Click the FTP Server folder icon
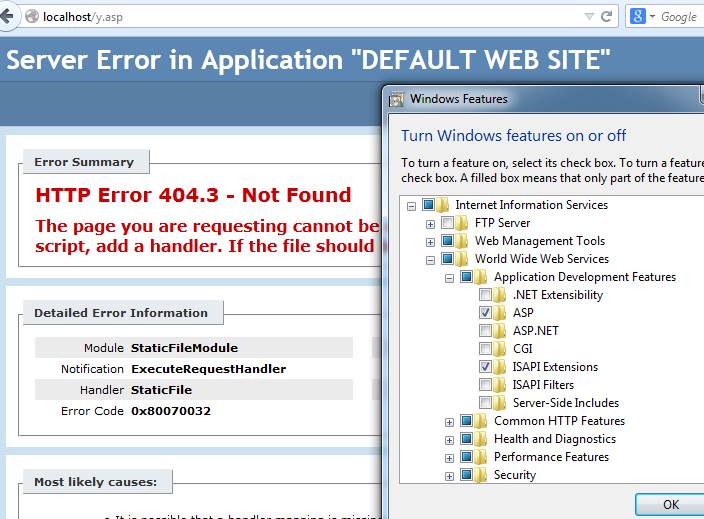This screenshot has height=519, width=704. coord(461,223)
